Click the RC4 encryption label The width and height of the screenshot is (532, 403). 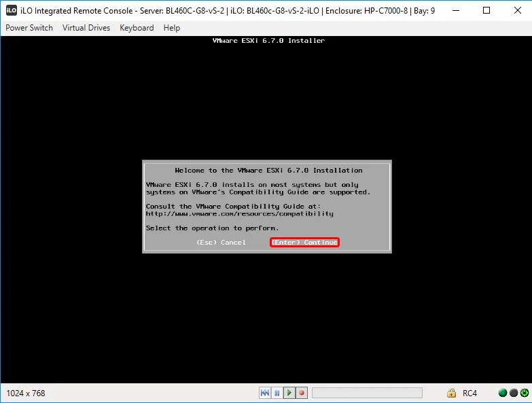click(x=469, y=393)
